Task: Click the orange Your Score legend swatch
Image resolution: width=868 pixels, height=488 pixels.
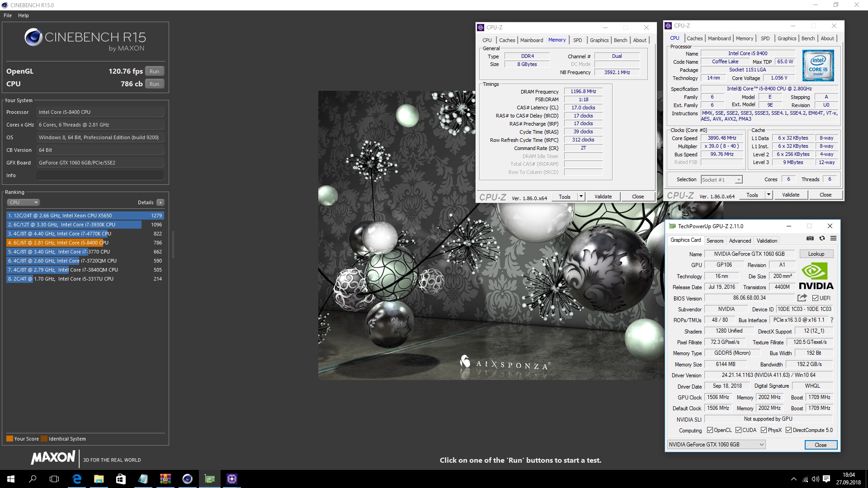Action: 9,439
